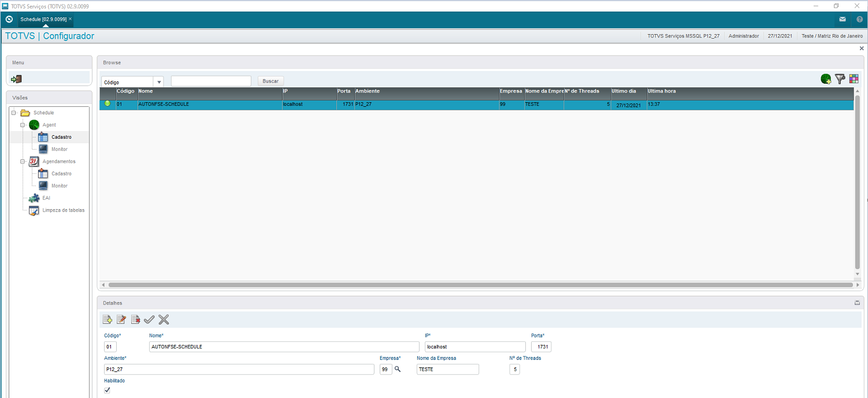Open the help question mark icon
The image size is (868, 398).
coord(859,19)
